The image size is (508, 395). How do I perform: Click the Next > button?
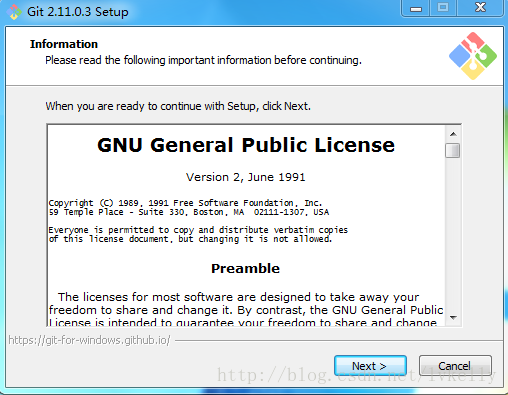pyautogui.click(x=370, y=366)
